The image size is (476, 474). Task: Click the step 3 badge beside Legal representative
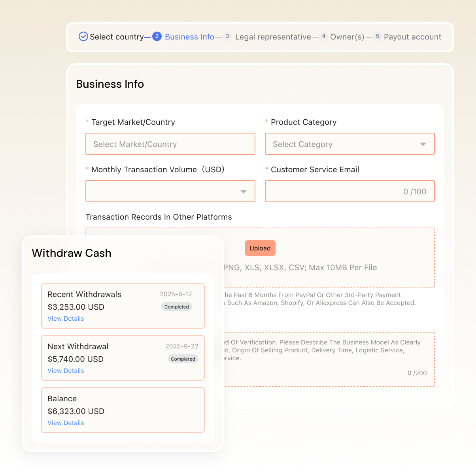click(x=227, y=36)
